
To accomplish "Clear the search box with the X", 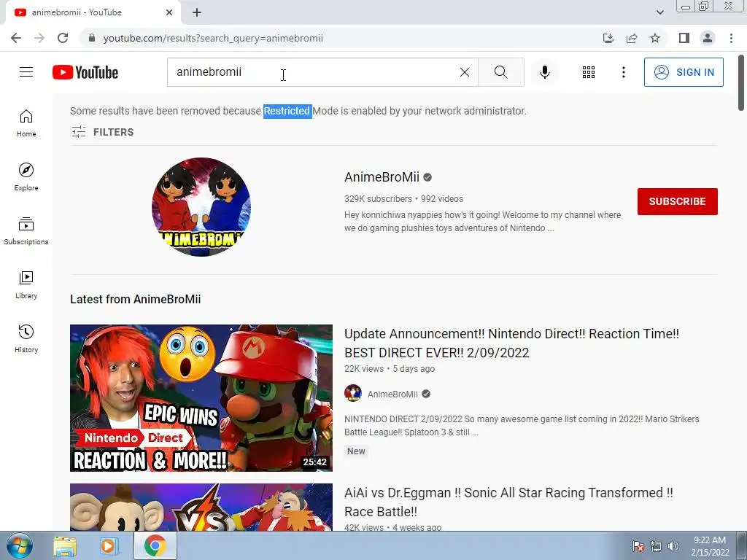I will pyautogui.click(x=465, y=72).
